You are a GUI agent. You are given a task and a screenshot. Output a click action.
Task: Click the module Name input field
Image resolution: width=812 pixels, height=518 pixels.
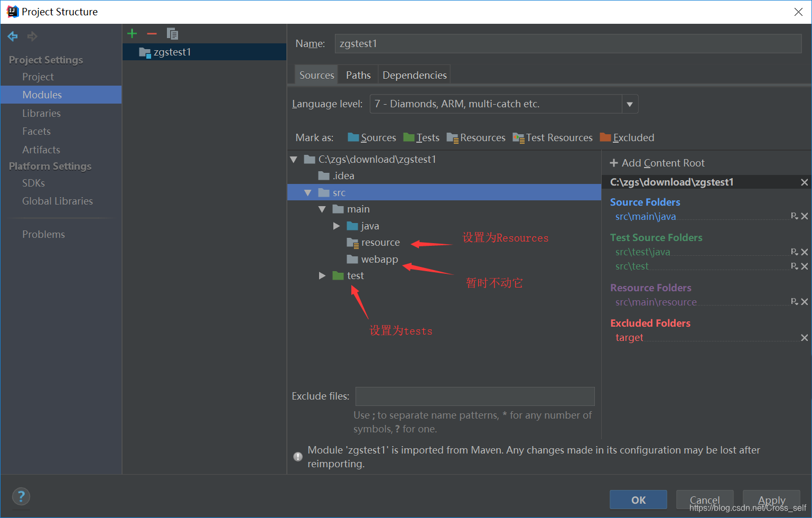pyautogui.click(x=568, y=43)
